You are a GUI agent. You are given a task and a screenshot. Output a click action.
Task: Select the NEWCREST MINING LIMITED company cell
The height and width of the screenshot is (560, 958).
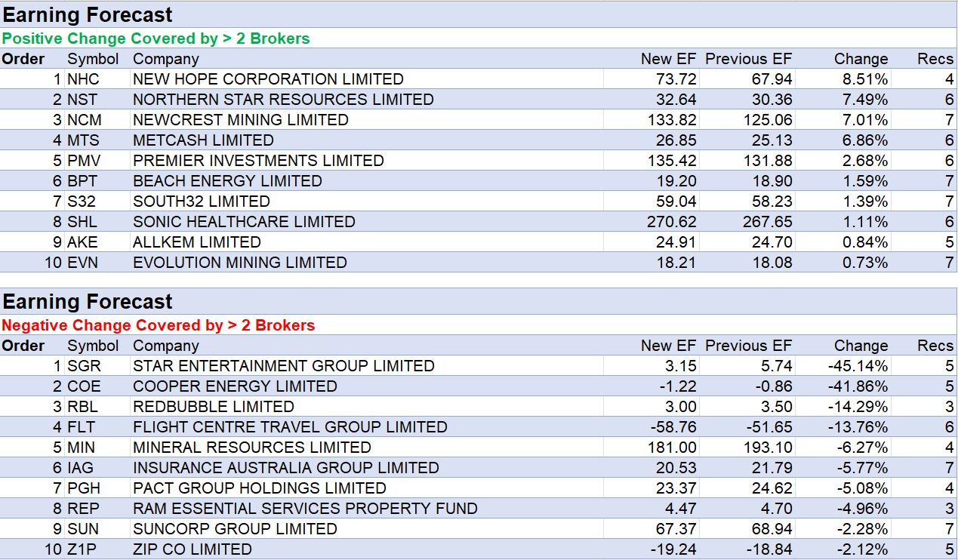tap(240, 120)
